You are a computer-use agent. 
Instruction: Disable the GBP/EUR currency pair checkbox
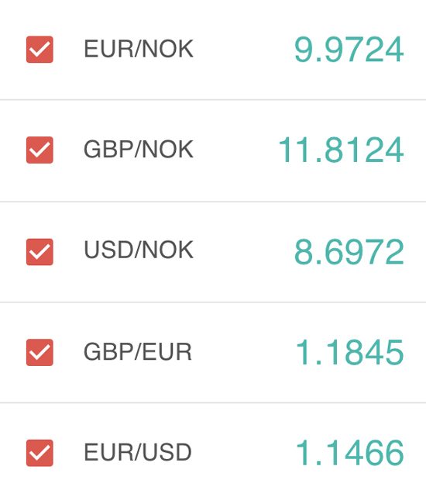pos(40,352)
